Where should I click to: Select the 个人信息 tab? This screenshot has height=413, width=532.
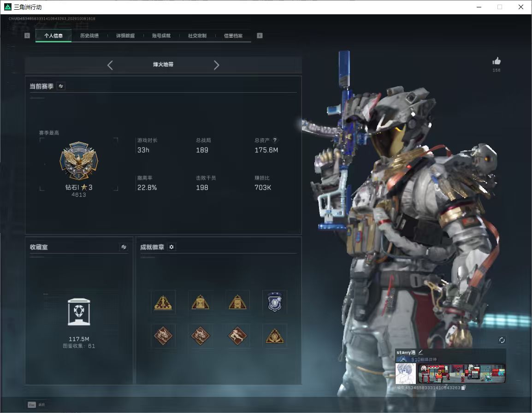(x=53, y=35)
